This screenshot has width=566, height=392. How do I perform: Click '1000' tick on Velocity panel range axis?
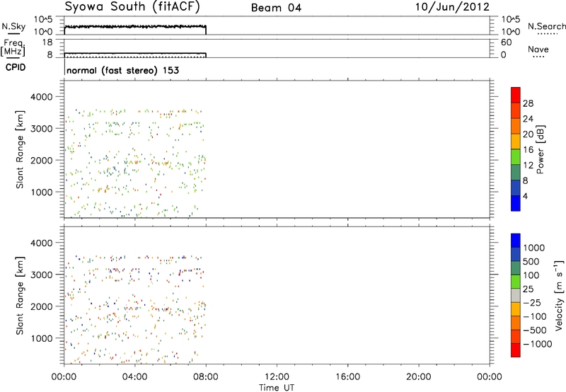41,338
